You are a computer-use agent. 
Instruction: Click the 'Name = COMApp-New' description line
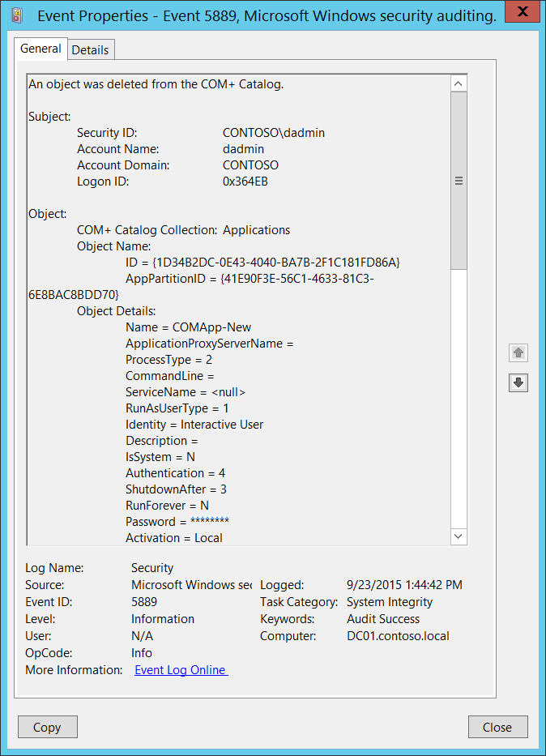188,327
